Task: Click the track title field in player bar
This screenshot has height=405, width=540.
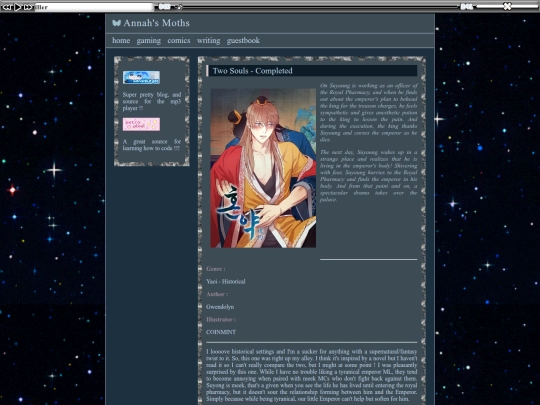Action: click(x=94, y=7)
